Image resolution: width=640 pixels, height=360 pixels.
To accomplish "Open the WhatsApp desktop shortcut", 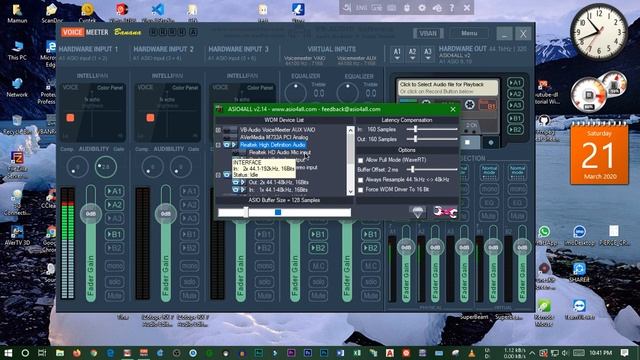I will (544, 236).
